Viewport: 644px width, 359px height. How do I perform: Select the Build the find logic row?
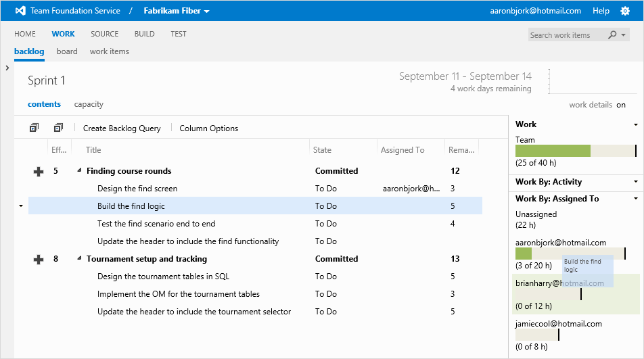coord(255,206)
